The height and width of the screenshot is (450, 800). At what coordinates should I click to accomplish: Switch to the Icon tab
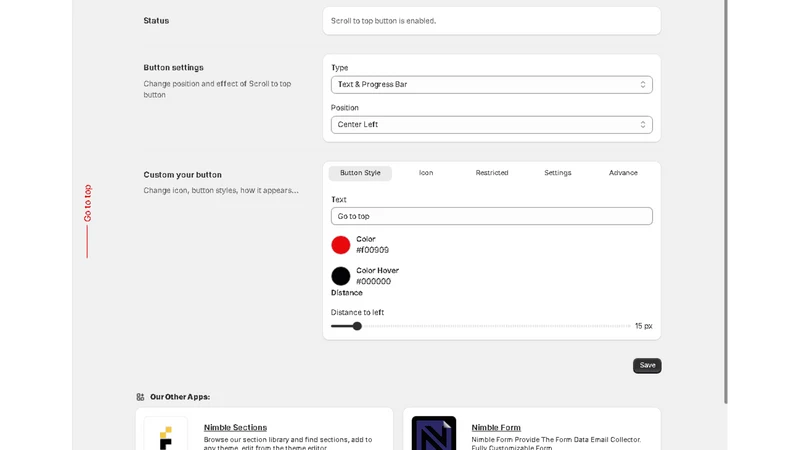[x=426, y=173]
